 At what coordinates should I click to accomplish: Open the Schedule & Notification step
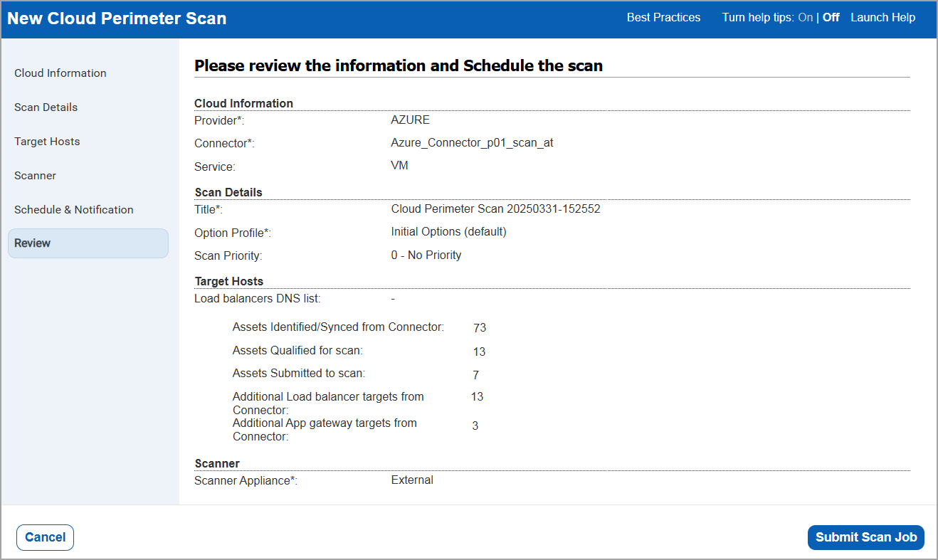(73, 209)
